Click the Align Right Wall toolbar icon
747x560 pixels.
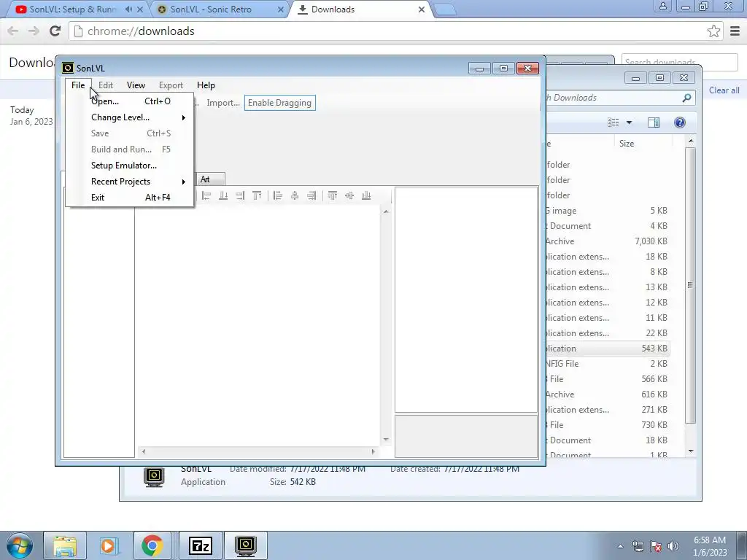click(240, 195)
